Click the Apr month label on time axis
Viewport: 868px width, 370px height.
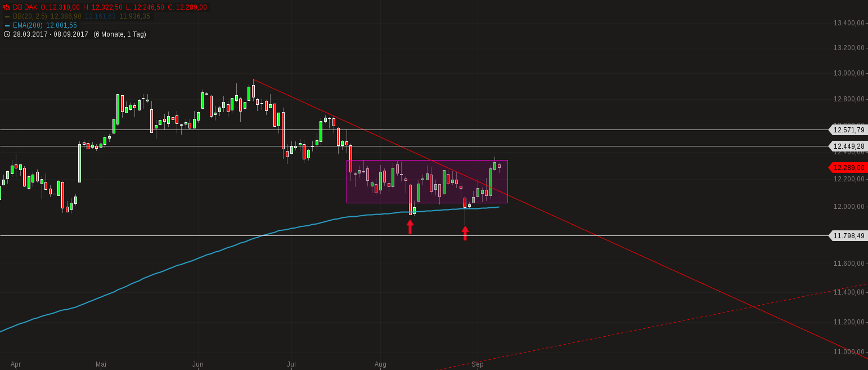point(16,364)
